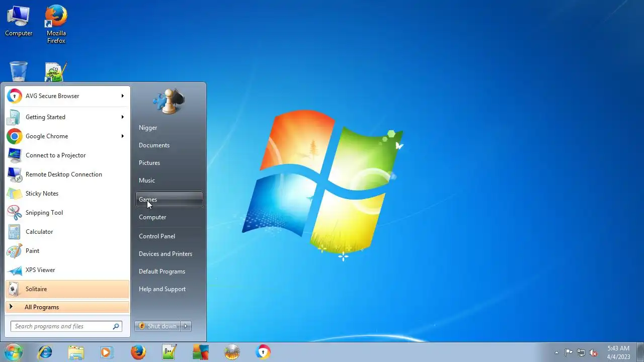The width and height of the screenshot is (644, 362).
Task: Open Windows Explorer from the taskbar
Action: pos(76,352)
